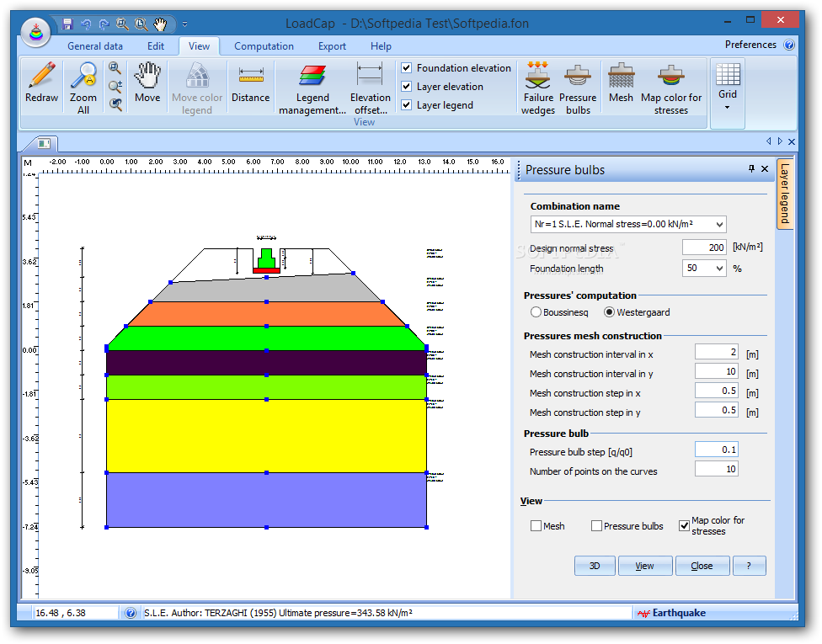Enable the Mesh view checkbox
822x644 pixels.
pos(536,525)
